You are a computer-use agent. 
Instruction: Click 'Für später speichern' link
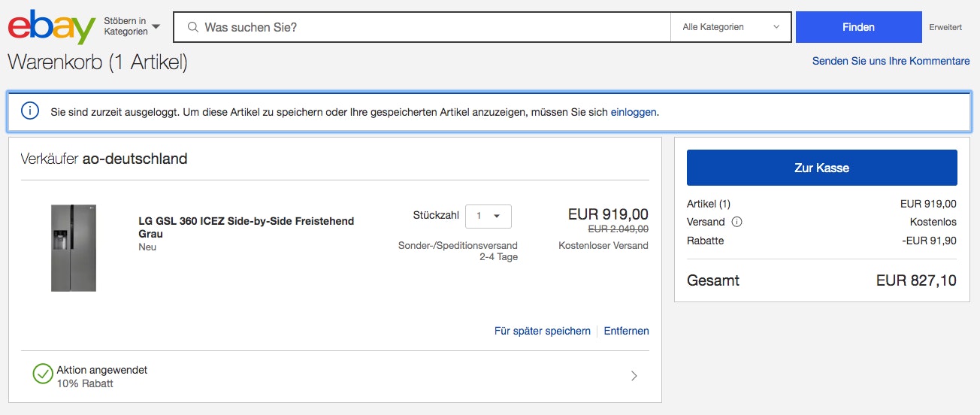pyautogui.click(x=542, y=331)
